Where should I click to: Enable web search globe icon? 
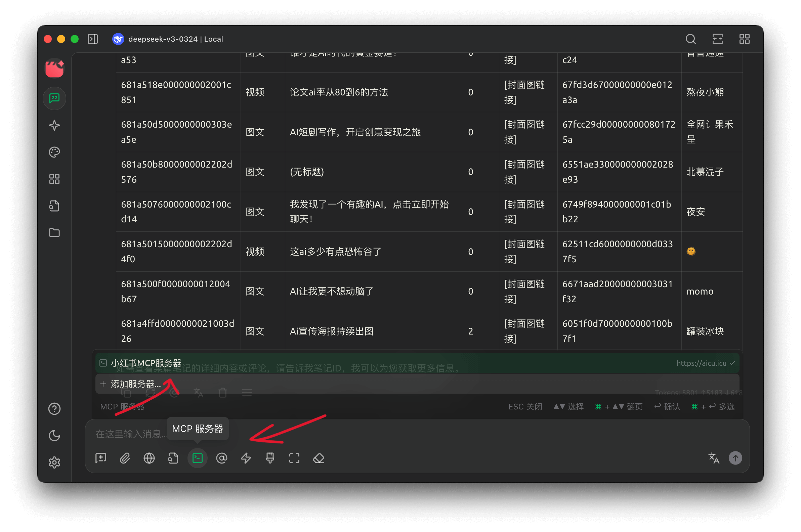click(x=149, y=458)
